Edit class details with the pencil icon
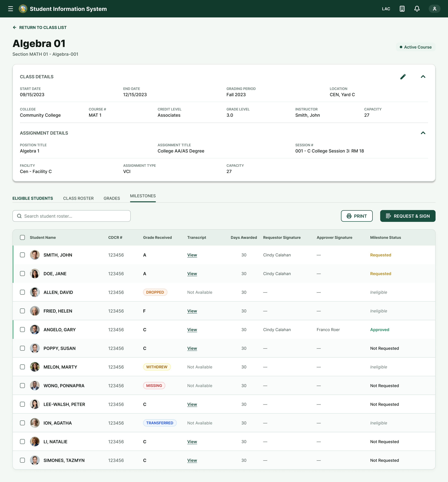The image size is (448, 482). pyautogui.click(x=403, y=77)
